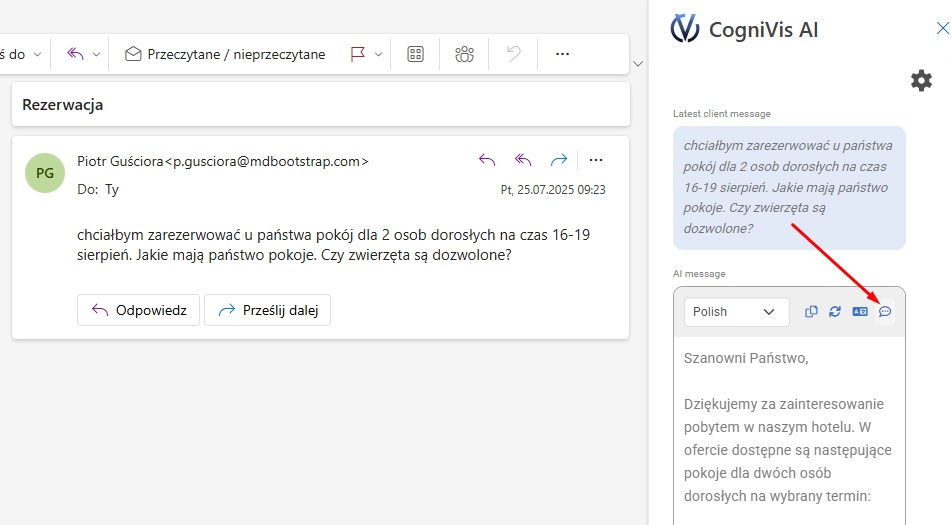Expand the flag options dropdown arrow
Viewport: 952px width, 525px height.
pos(379,55)
